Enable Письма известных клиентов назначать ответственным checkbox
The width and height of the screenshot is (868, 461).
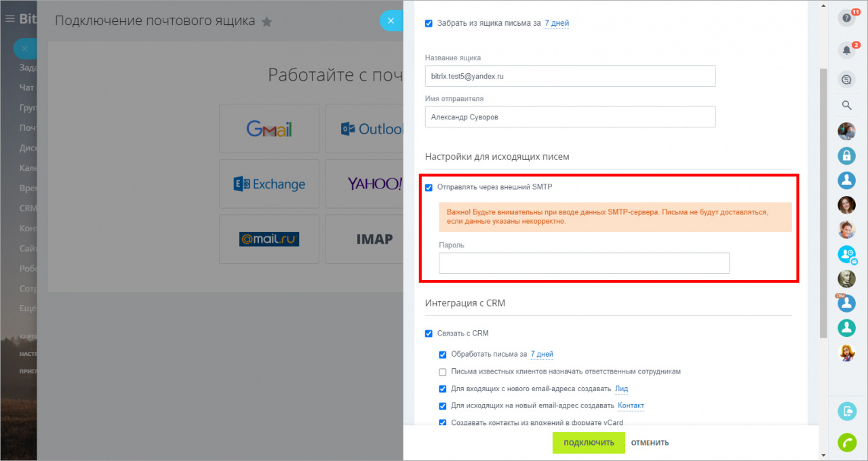coord(443,372)
